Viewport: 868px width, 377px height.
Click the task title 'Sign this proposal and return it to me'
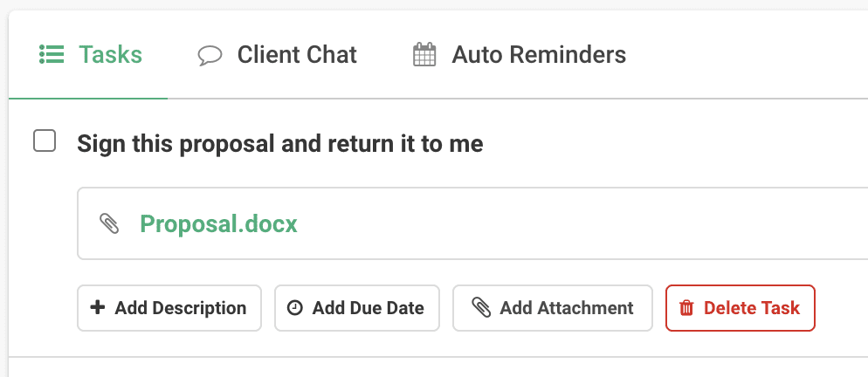280,144
